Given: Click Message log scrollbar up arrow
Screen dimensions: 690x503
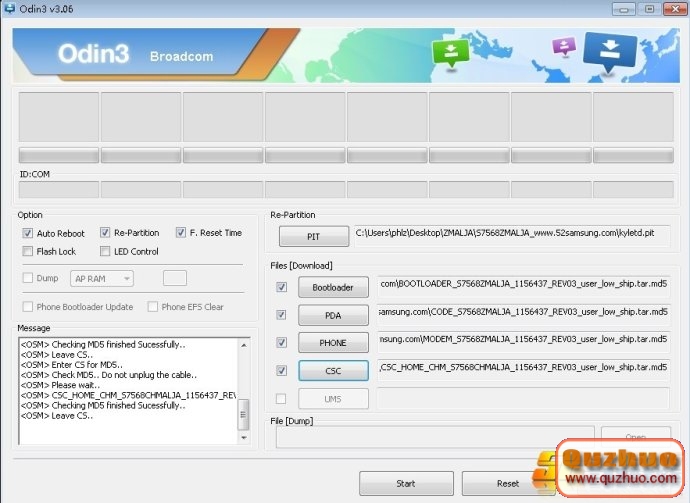Looking at the screenshot, I should coord(244,345).
